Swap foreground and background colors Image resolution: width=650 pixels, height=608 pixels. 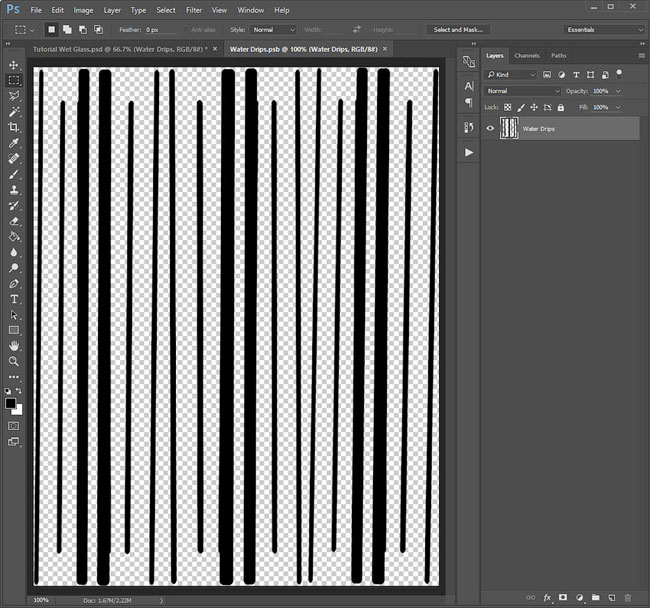tap(19, 391)
